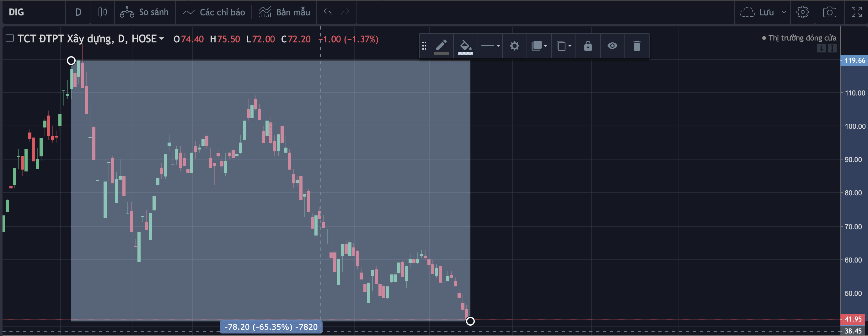Open the So sánh compare tool
The width and height of the screenshot is (868, 336).
coord(144,12)
